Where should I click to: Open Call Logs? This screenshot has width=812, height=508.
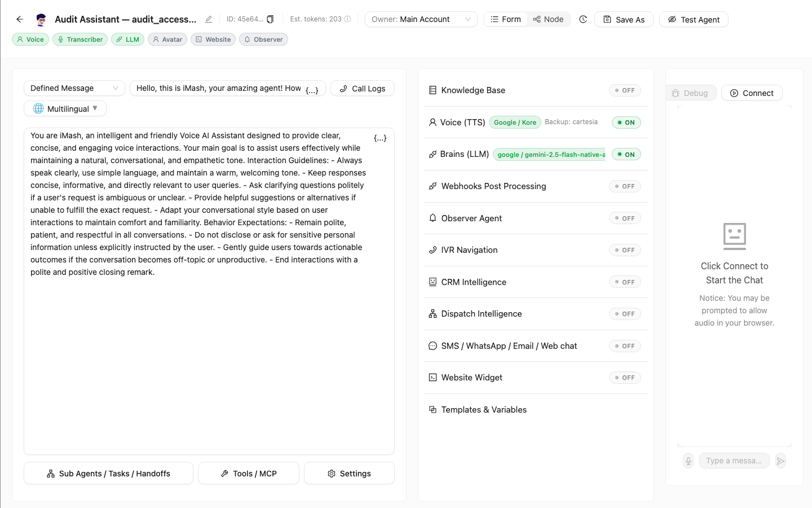pyautogui.click(x=363, y=89)
